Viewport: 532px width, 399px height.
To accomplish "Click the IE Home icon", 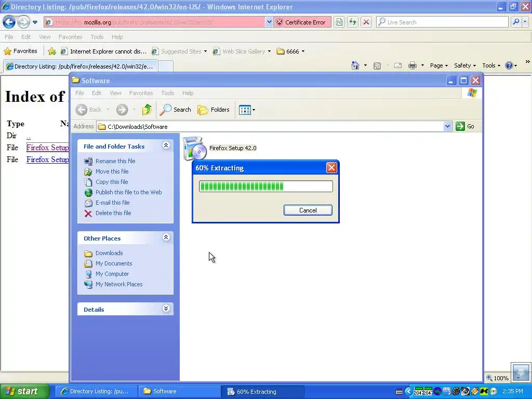I will tap(355, 65).
